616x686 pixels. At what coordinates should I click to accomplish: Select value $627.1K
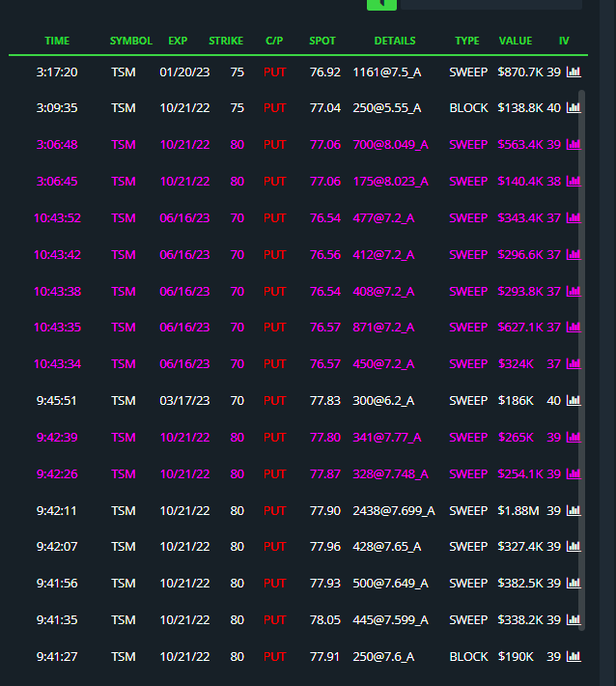point(519,328)
